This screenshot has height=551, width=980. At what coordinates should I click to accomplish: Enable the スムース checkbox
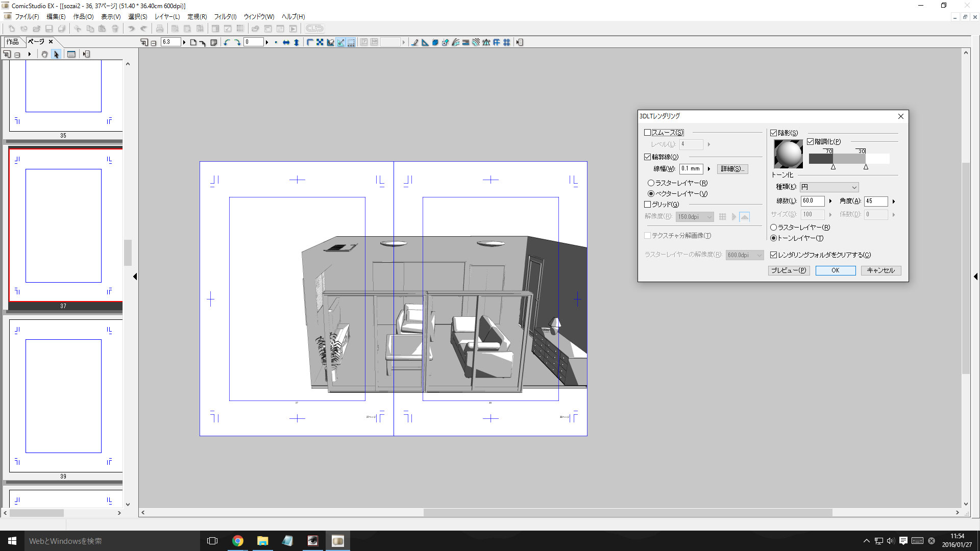coord(647,133)
